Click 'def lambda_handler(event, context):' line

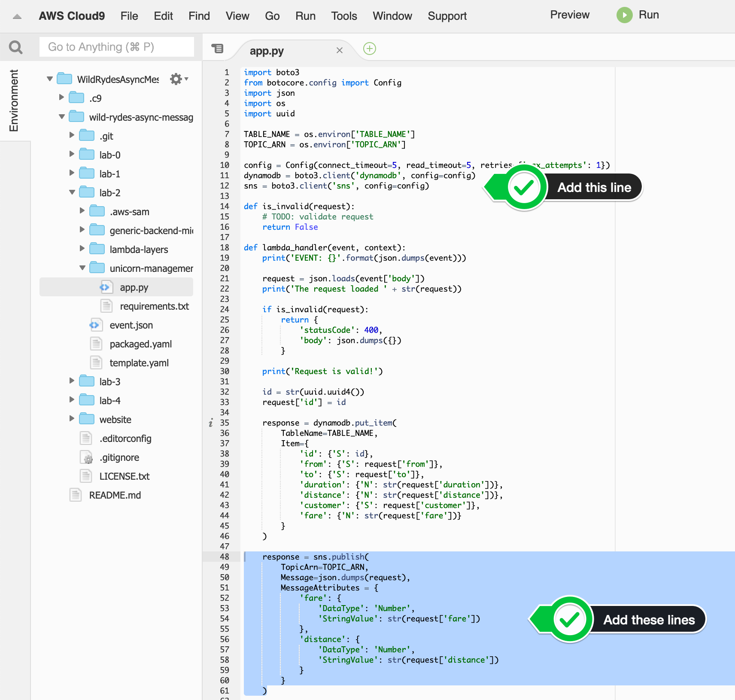click(325, 248)
